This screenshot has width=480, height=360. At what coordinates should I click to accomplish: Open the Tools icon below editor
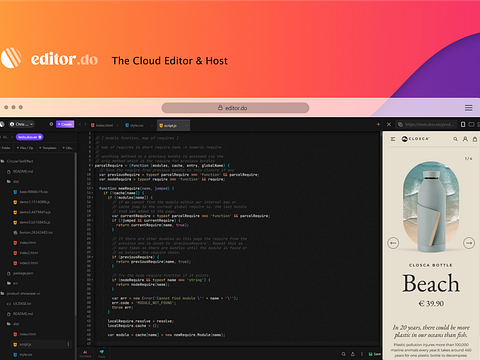pyautogui.click(x=102, y=353)
